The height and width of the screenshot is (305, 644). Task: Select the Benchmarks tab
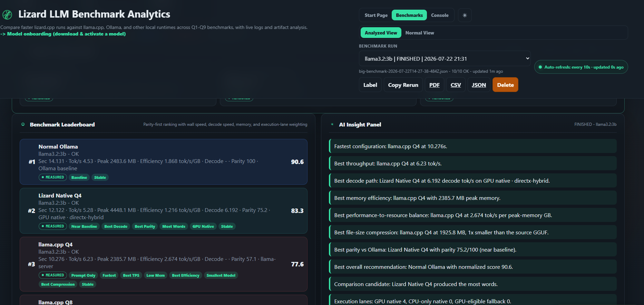point(409,15)
